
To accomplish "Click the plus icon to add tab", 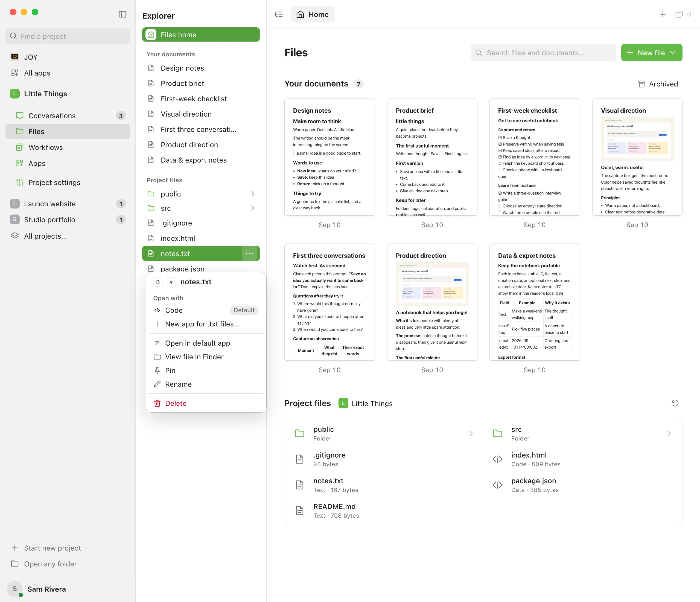I will [663, 14].
